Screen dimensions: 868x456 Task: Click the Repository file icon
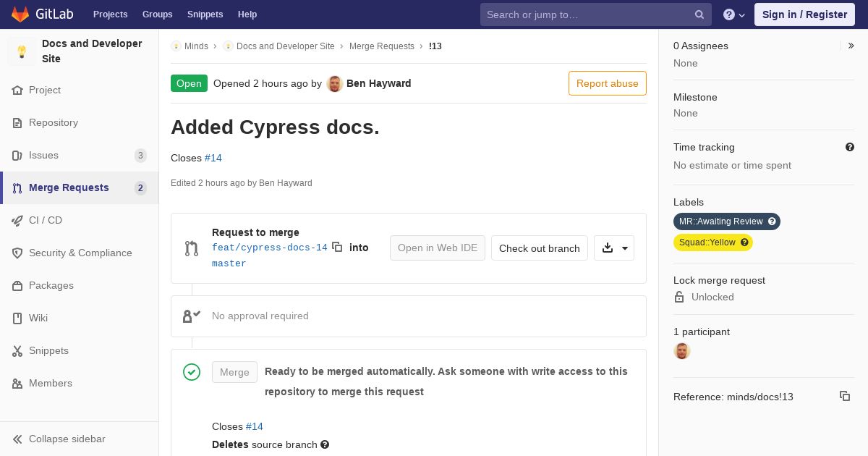point(17,123)
